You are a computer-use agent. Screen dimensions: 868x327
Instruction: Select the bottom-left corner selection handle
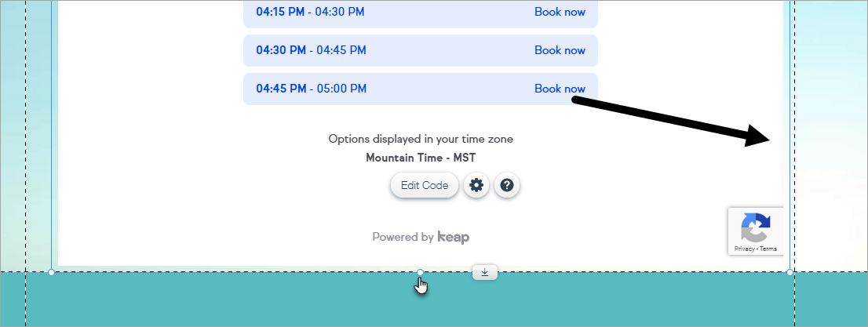52,272
